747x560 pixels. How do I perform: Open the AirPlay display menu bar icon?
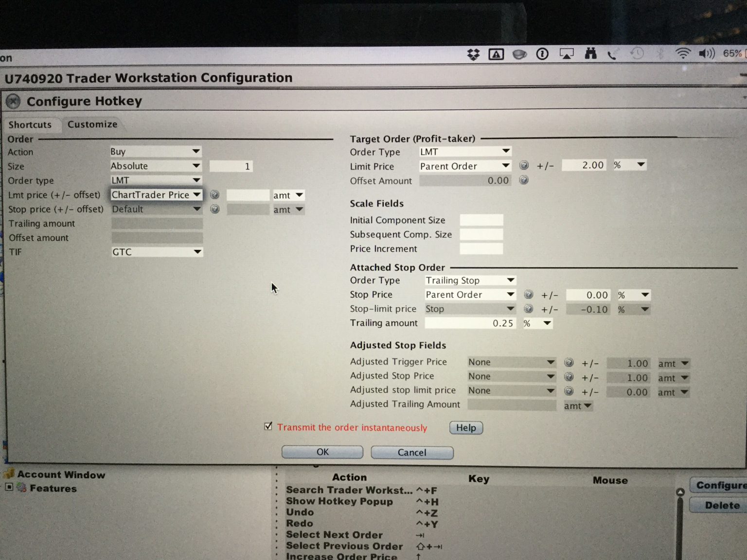[x=567, y=54]
